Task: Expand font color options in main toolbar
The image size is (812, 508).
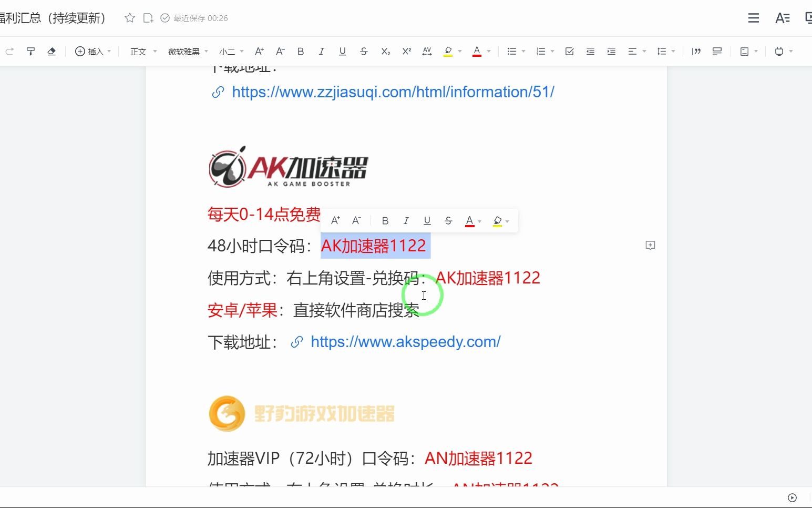Action: coord(489,52)
